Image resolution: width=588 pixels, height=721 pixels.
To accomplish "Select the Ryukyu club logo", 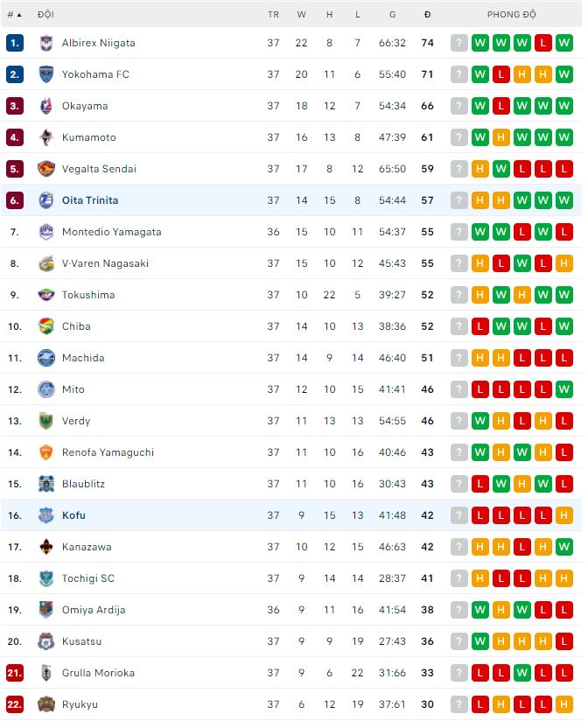I will (x=46, y=704).
